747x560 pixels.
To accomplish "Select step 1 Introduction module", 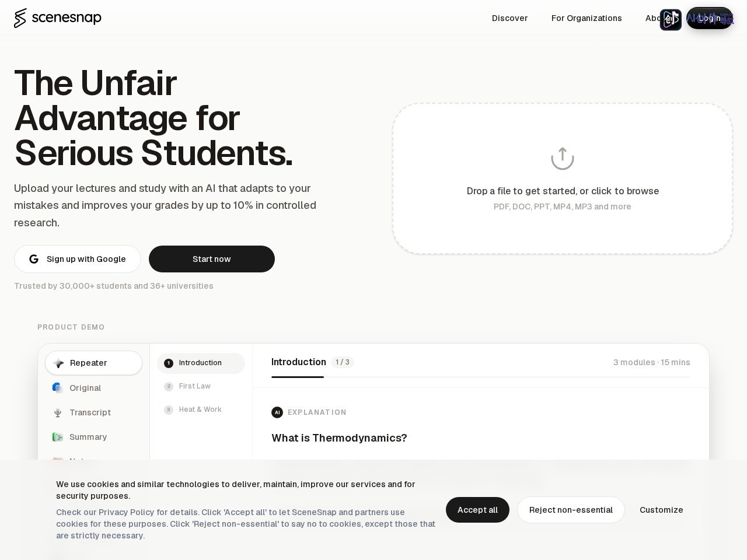I will click(x=201, y=363).
